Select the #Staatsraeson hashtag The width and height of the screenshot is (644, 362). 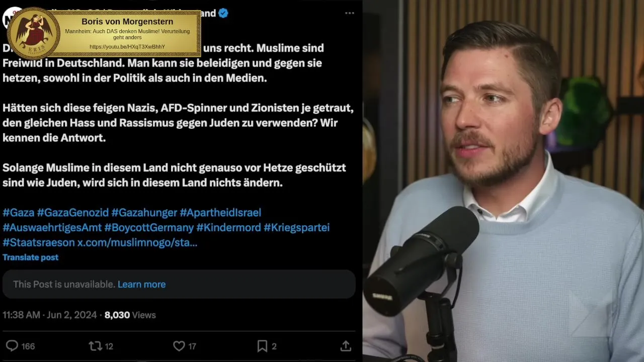pos(38,242)
